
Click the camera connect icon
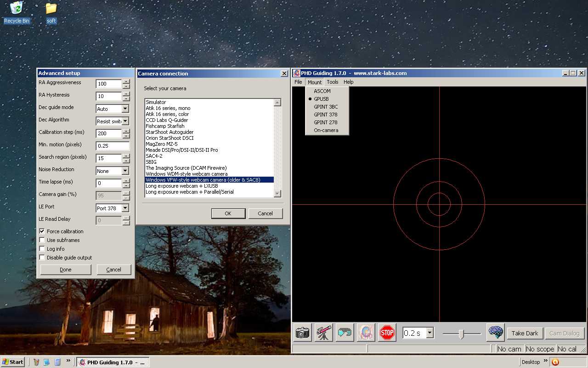pyautogui.click(x=302, y=333)
